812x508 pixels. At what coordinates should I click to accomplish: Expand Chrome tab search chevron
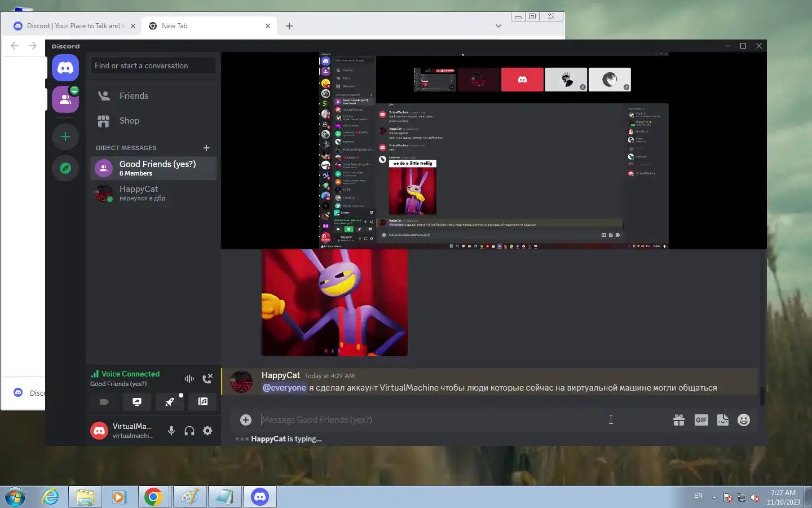(498, 26)
